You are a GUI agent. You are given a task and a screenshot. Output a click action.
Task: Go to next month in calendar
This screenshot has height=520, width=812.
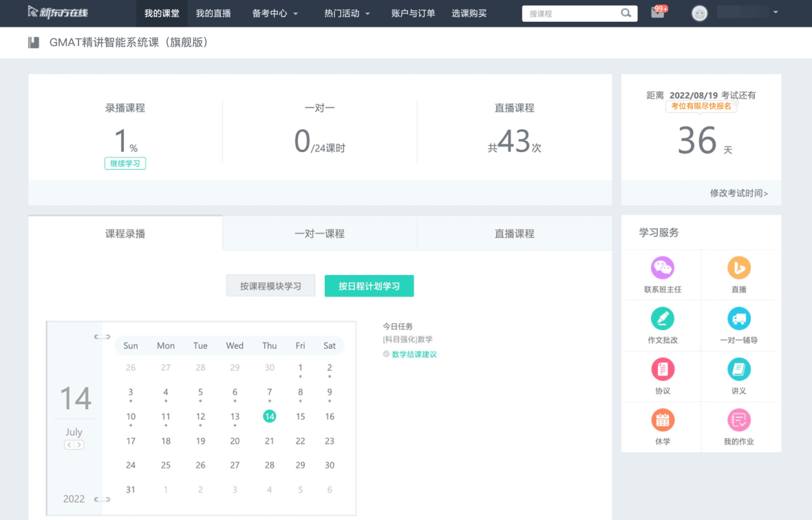click(80, 445)
